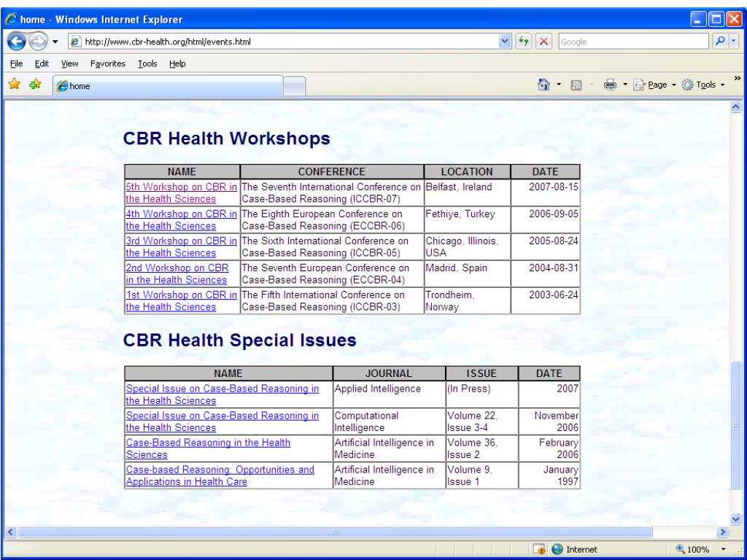Show more toolbar commands chevron
This screenshot has width=747, height=560.
pyautogui.click(x=738, y=79)
